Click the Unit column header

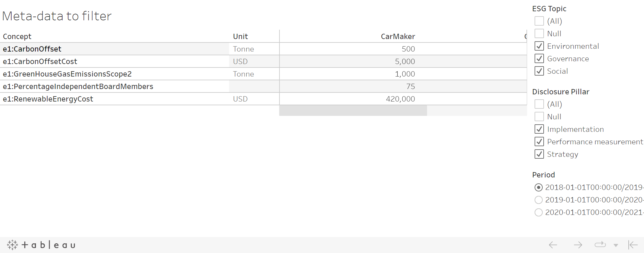click(240, 37)
